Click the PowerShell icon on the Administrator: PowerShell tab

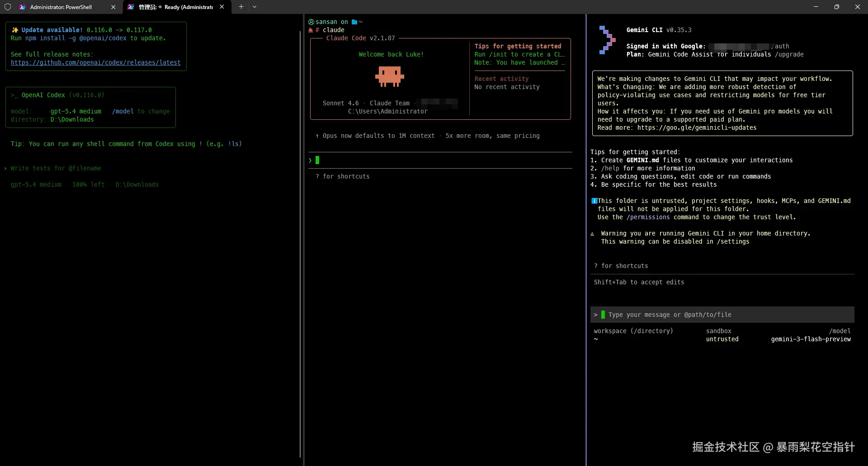(22, 7)
